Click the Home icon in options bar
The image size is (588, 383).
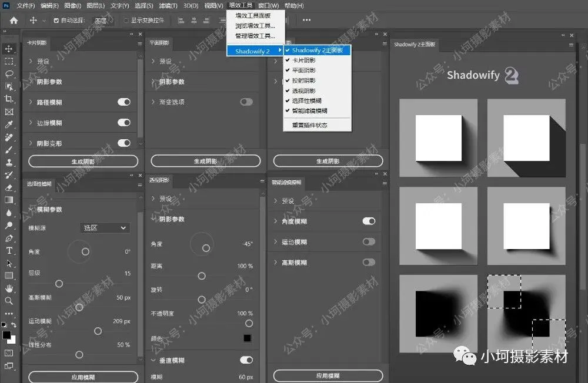click(14, 20)
